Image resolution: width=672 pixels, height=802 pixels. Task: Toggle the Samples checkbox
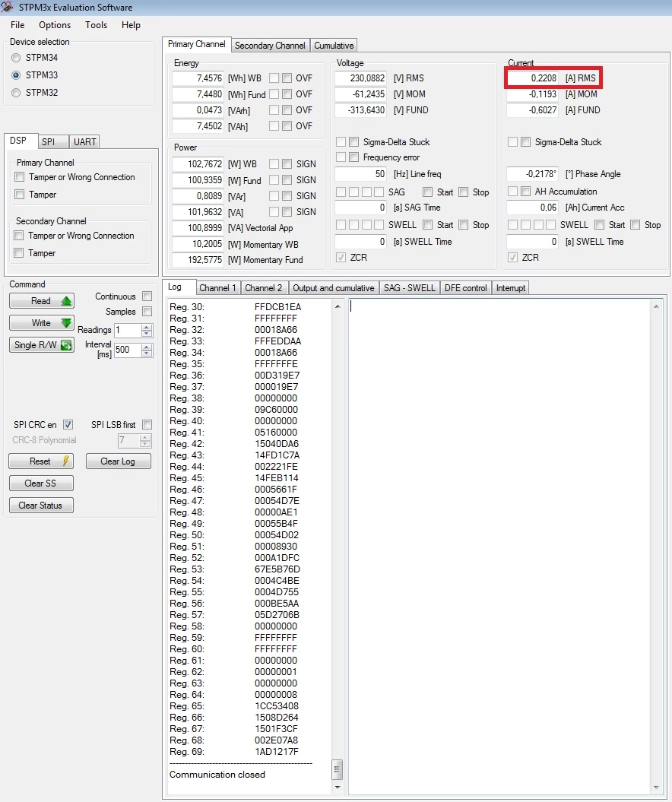pos(147,312)
